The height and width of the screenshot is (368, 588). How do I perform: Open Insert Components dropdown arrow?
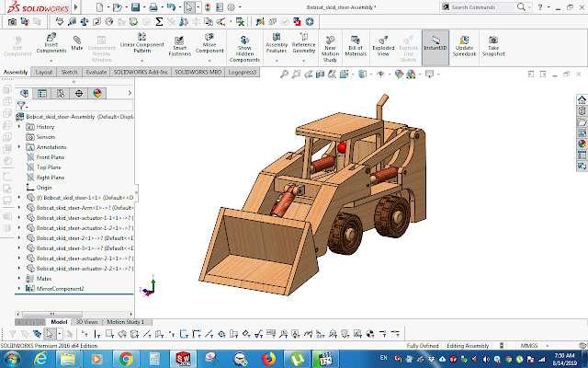[x=51, y=61]
